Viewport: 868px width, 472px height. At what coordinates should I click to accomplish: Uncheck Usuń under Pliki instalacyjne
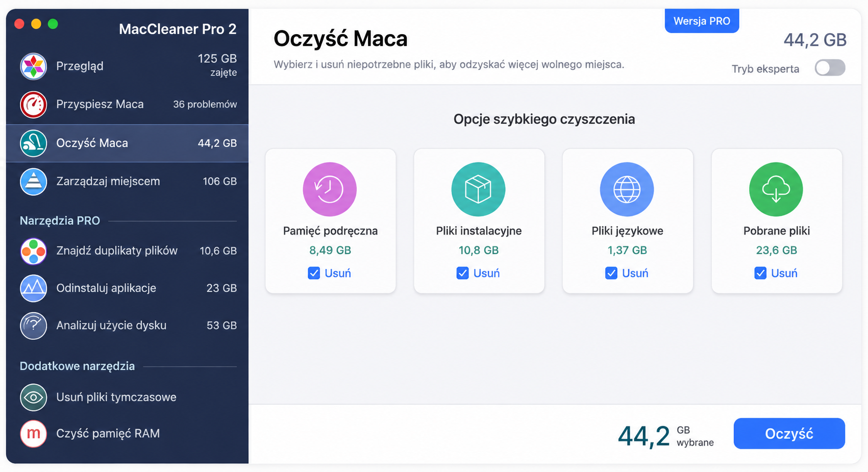point(462,273)
